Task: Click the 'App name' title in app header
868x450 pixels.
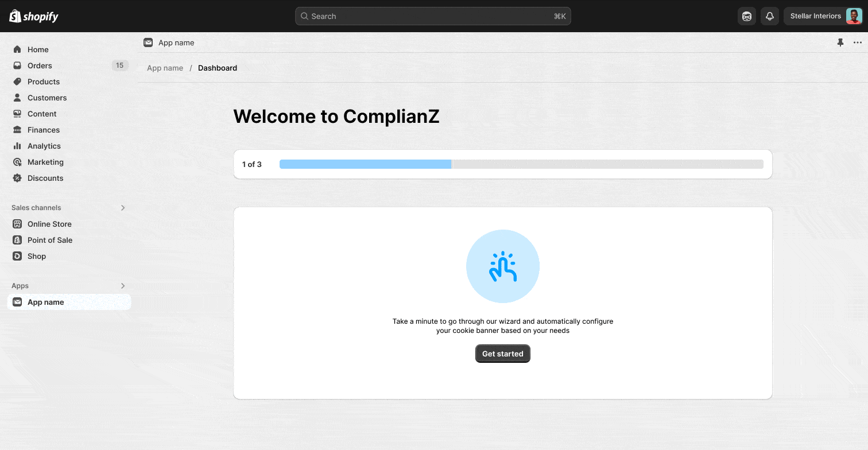Action: (x=176, y=42)
